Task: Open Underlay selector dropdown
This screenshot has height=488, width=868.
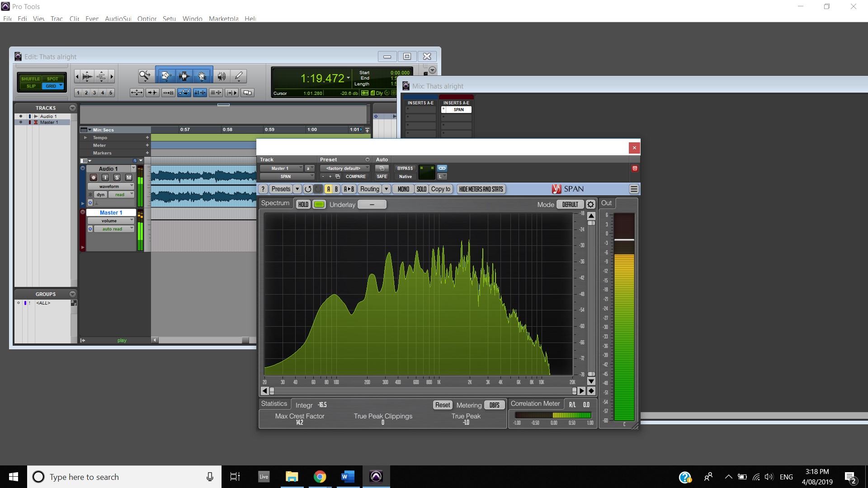Action: pos(372,204)
